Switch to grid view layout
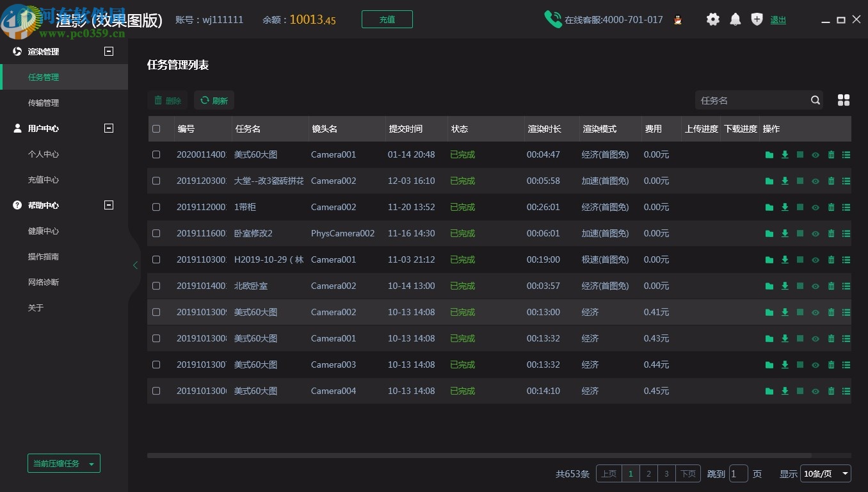 844,100
